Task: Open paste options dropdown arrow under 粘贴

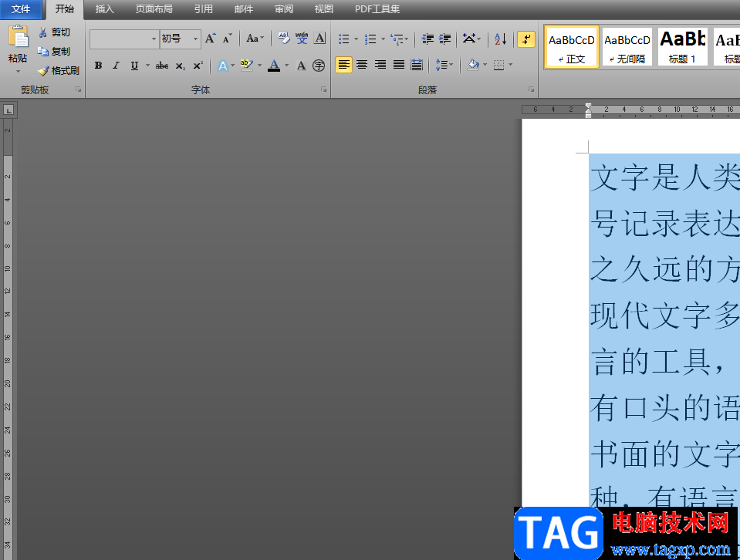Action: point(18,72)
